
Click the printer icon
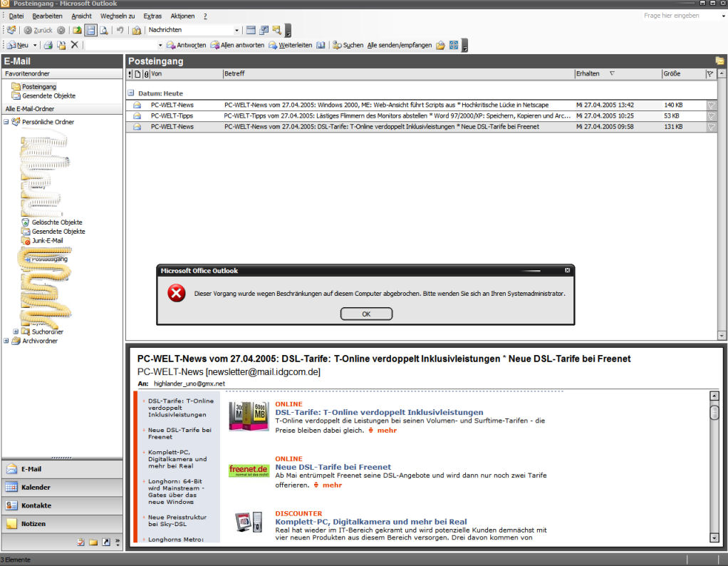[48, 45]
